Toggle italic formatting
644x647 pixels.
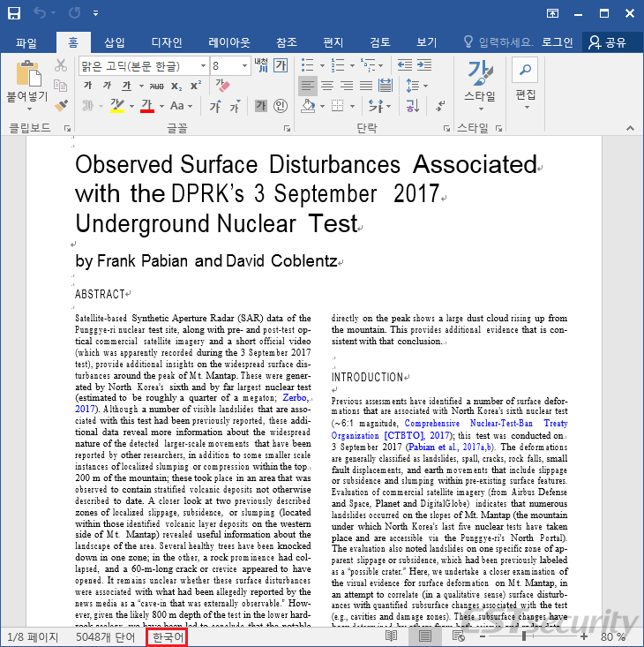pyautogui.click(x=107, y=86)
